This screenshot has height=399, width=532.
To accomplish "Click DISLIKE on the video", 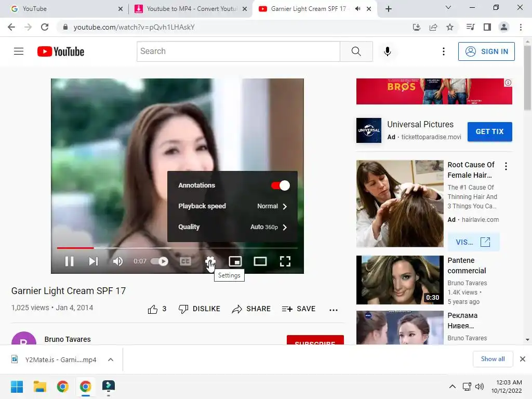I will point(199,309).
